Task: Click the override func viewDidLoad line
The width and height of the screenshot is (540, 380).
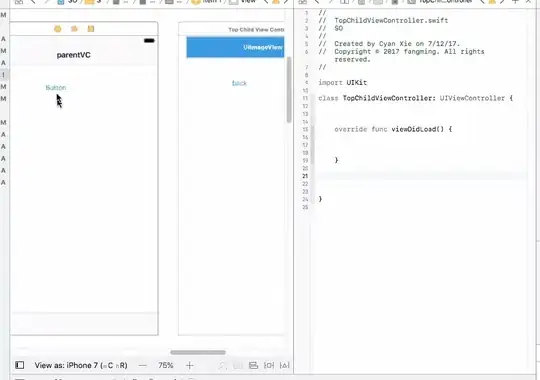Action: click(393, 129)
